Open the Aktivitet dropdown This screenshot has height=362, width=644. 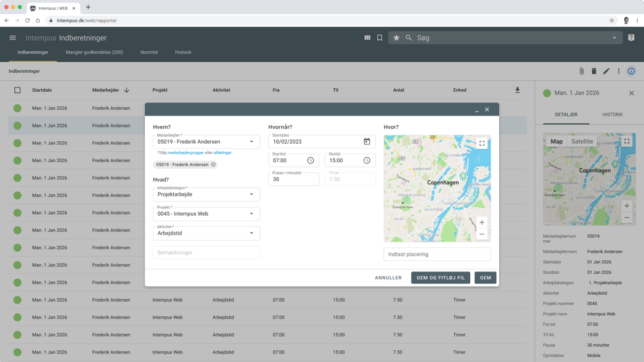(x=252, y=234)
